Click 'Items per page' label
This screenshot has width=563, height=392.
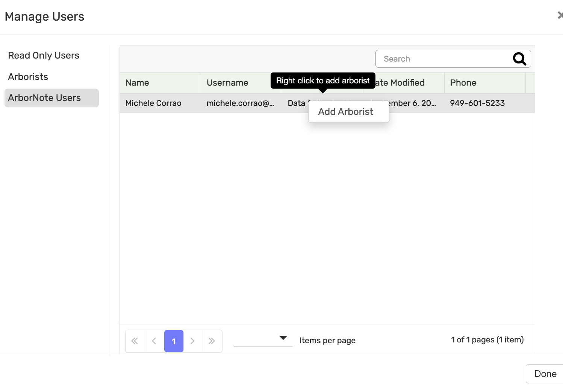(x=327, y=341)
